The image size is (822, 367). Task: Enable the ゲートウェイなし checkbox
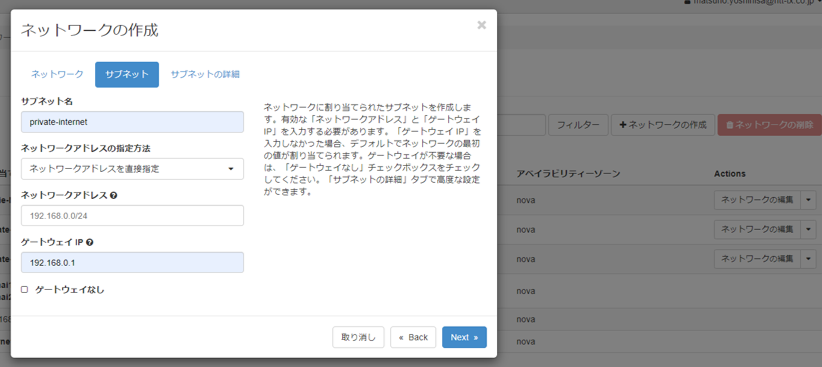[x=25, y=289]
